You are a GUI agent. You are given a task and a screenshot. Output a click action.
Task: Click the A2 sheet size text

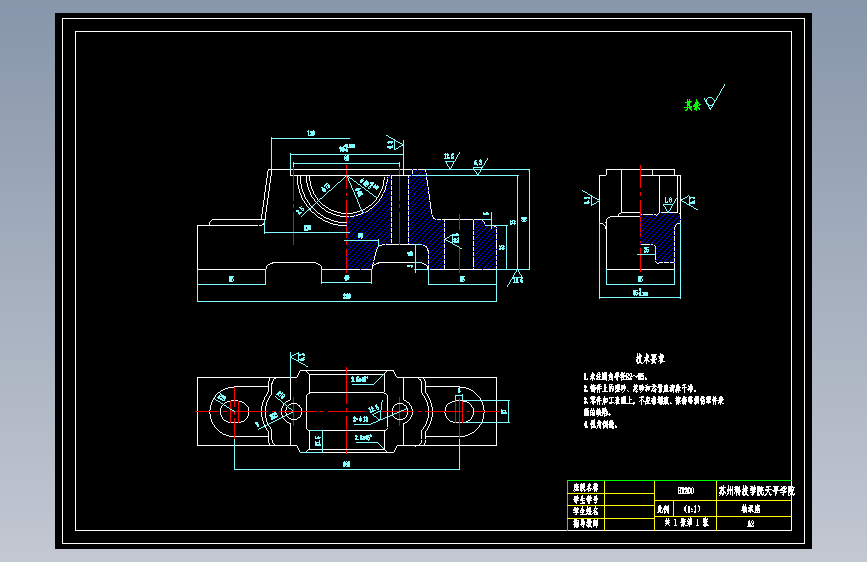pos(750,523)
